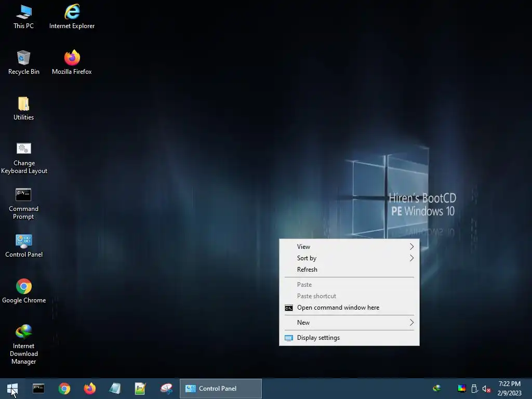The width and height of the screenshot is (532, 399).
Task: Click the greyed-out Paste entry
Action: (x=349, y=285)
